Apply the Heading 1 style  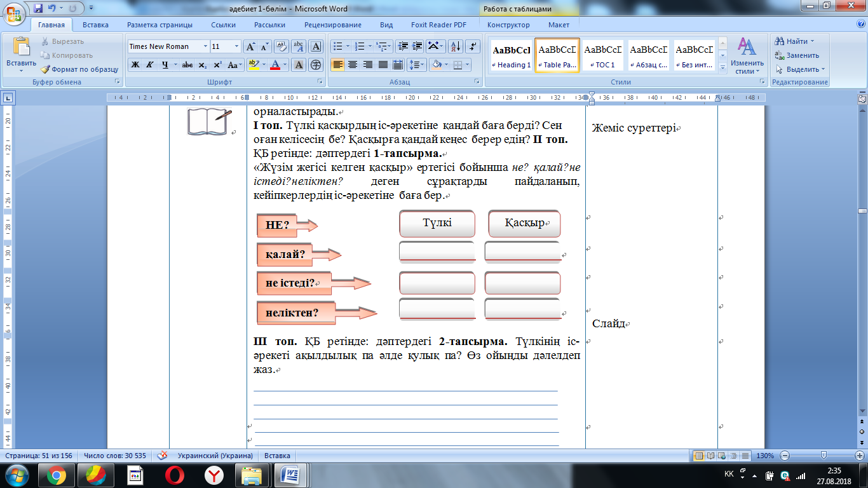pyautogui.click(x=511, y=56)
